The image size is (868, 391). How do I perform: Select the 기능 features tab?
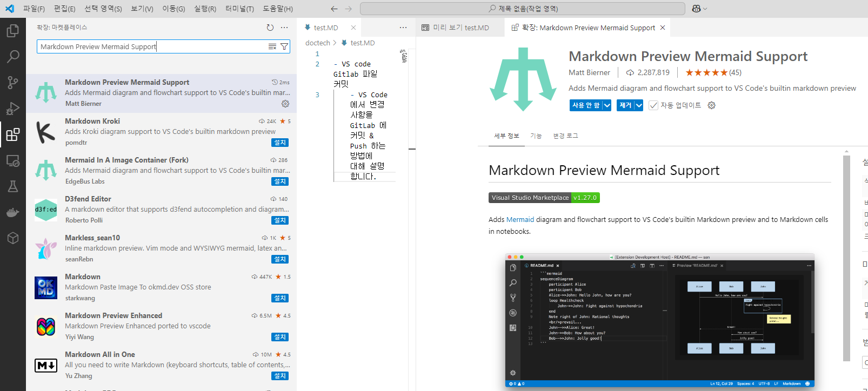tap(536, 136)
